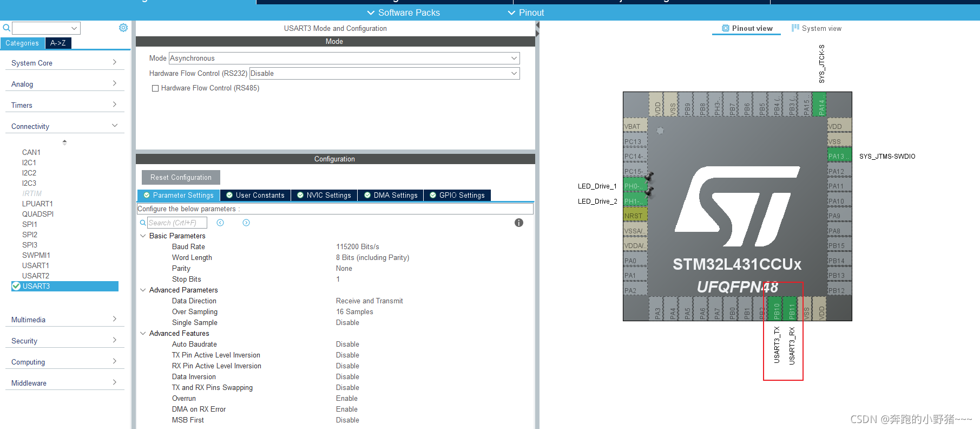The height and width of the screenshot is (429, 980).
Task: Open the DMA Settings tab
Action: click(x=391, y=195)
